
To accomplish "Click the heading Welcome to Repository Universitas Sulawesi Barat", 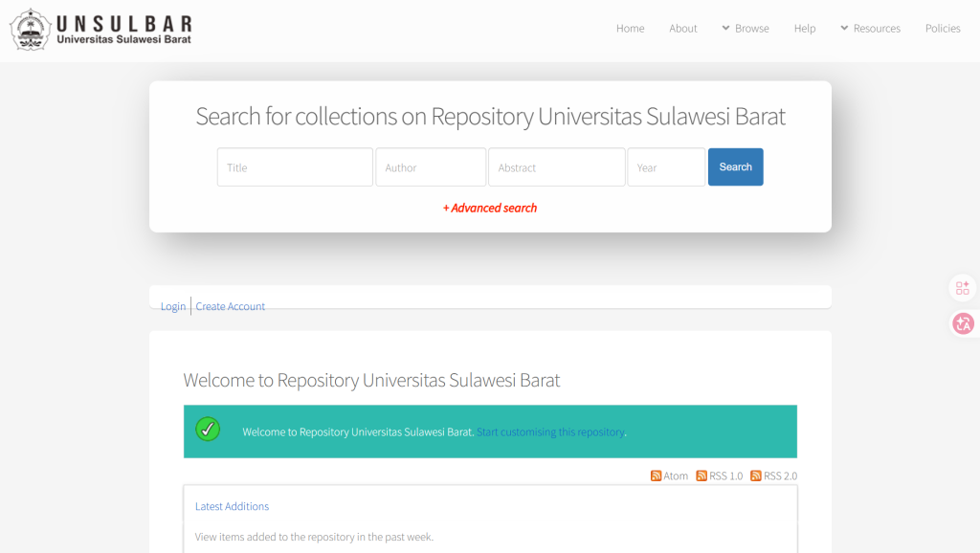I will coord(371,380).
